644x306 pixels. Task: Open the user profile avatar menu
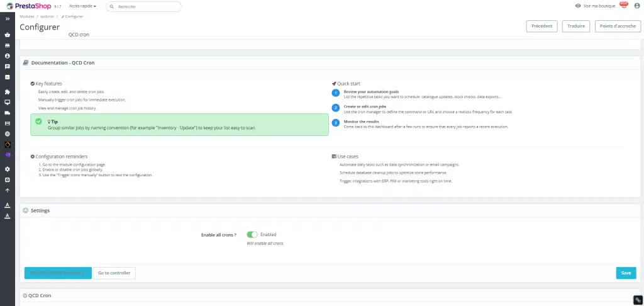(637, 6)
